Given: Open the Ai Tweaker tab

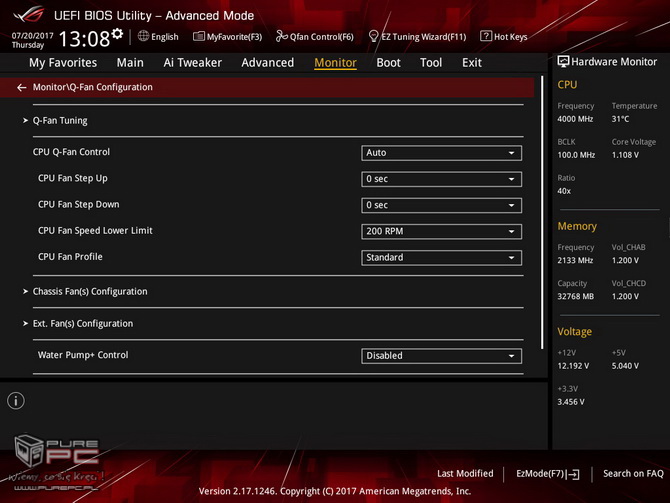Looking at the screenshot, I should 193,63.
